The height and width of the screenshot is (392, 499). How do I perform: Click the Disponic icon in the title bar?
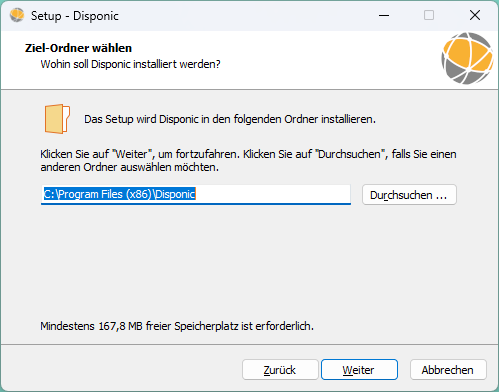(17, 15)
